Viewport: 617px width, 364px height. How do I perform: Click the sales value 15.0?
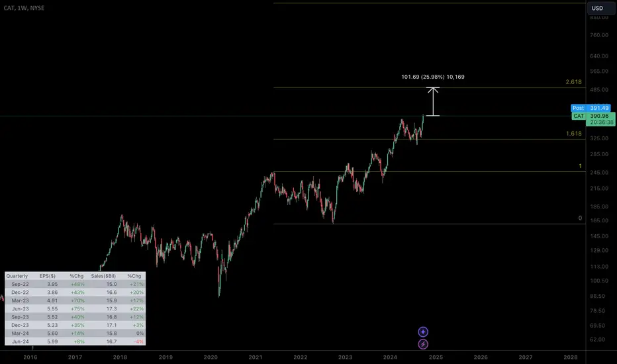111,284
